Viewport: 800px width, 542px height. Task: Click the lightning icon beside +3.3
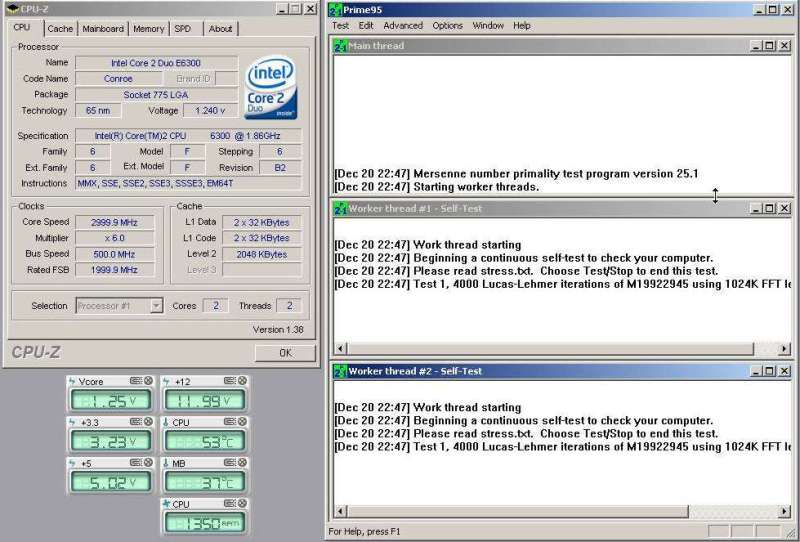click(x=72, y=422)
